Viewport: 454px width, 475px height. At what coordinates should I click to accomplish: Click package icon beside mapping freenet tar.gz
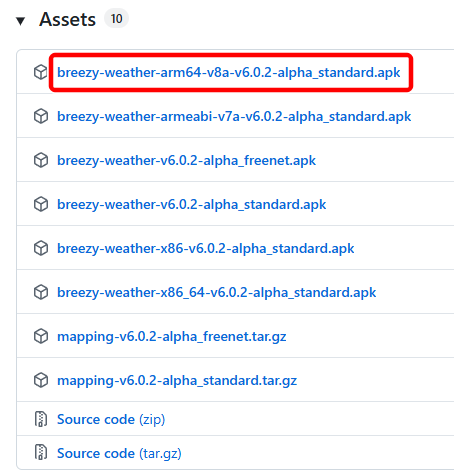tap(41, 336)
